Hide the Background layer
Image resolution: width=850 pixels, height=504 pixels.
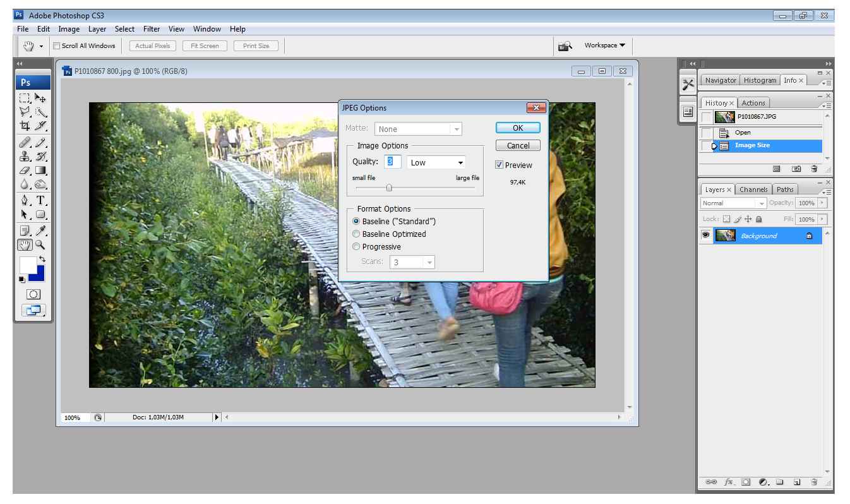point(705,236)
